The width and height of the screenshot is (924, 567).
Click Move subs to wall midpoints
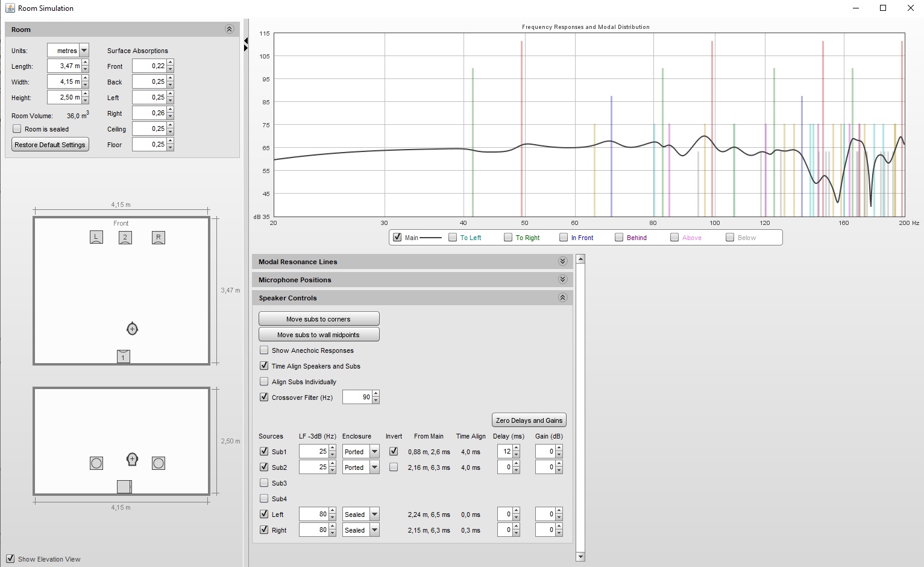pos(319,334)
